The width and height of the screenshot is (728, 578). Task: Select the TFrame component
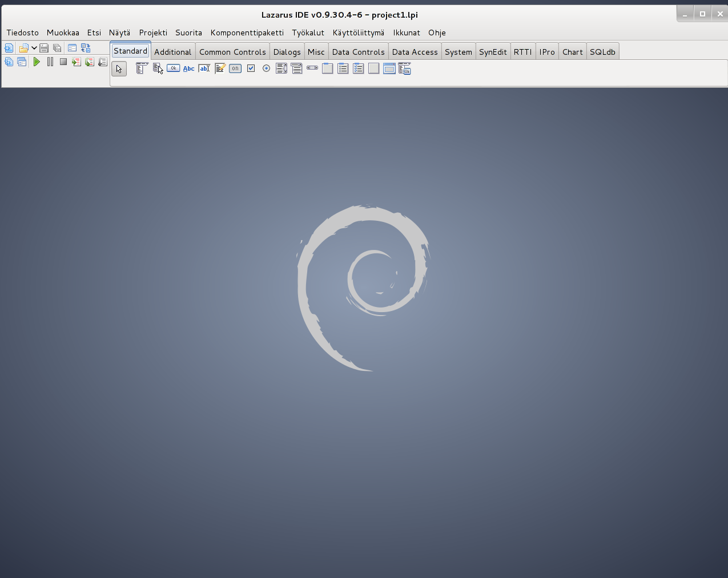[389, 68]
